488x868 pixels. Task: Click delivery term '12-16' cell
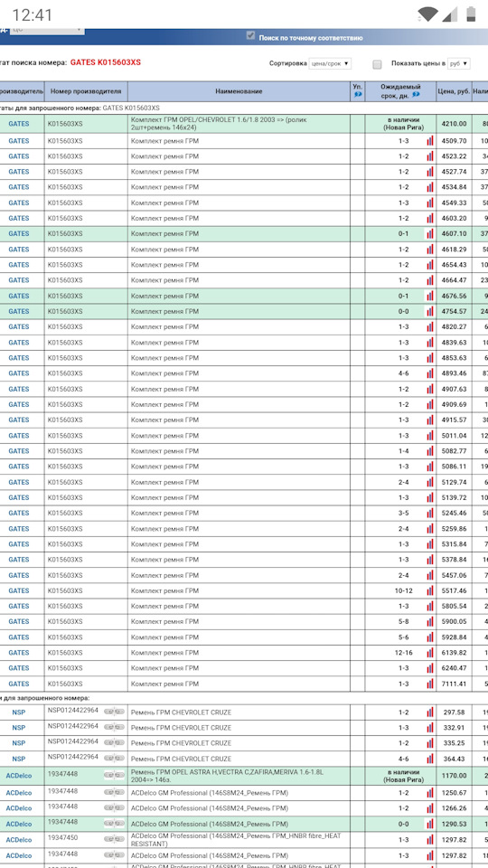click(403, 652)
